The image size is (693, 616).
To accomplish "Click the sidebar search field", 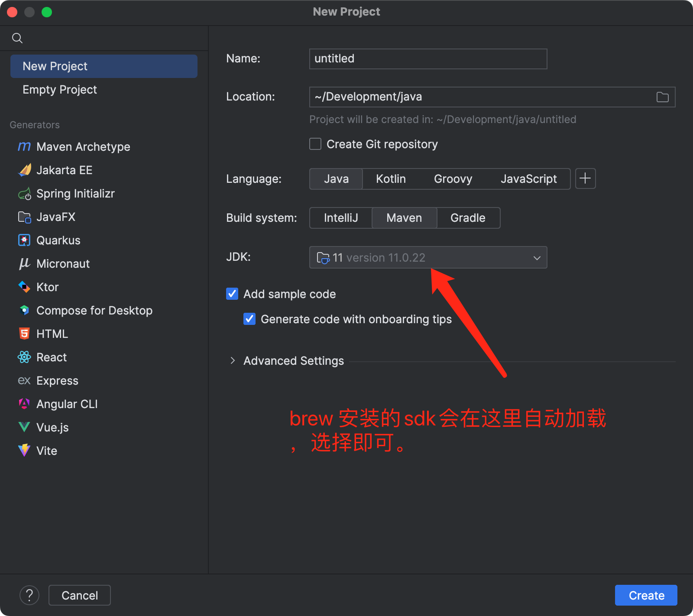I will click(x=104, y=38).
